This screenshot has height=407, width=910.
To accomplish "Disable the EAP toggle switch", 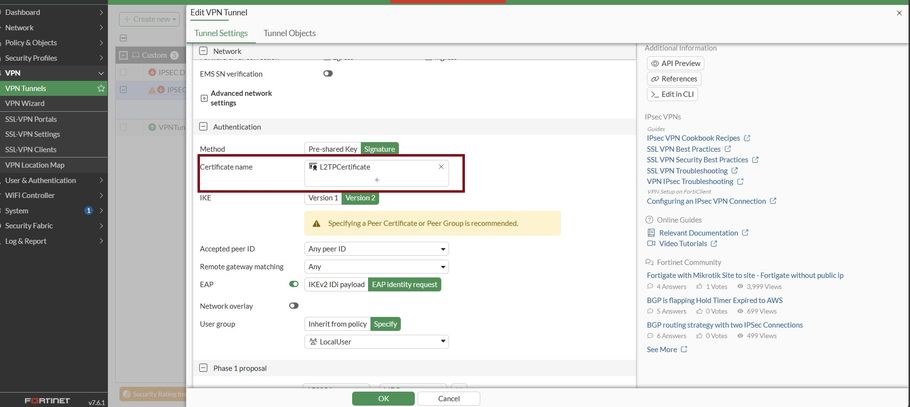I will 294,284.
